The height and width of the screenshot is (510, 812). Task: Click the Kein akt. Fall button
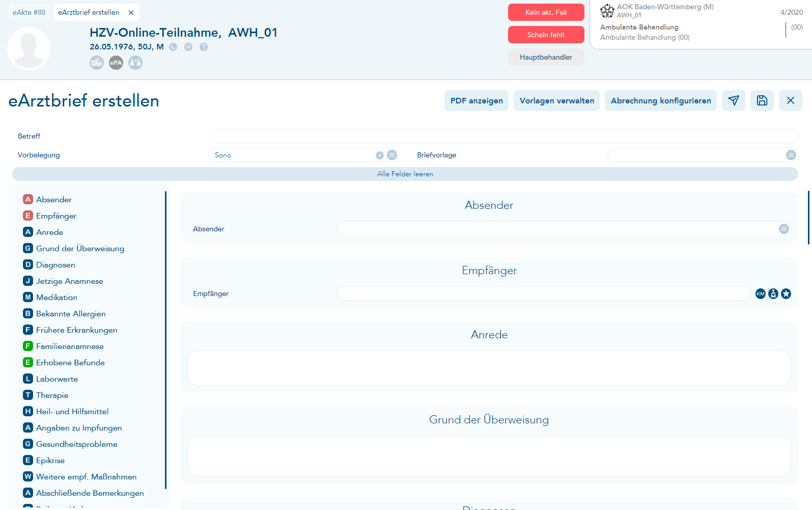546,12
